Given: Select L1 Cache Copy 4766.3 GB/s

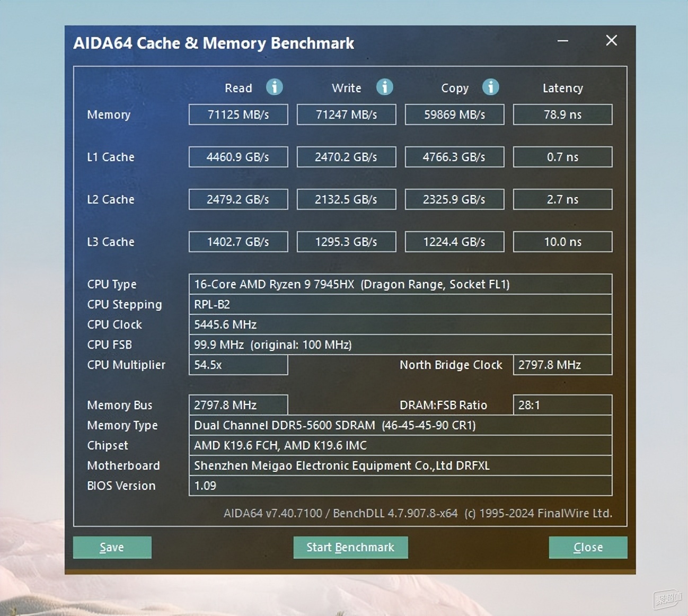Looking at the screenshot, I should [x=455, y=157].
